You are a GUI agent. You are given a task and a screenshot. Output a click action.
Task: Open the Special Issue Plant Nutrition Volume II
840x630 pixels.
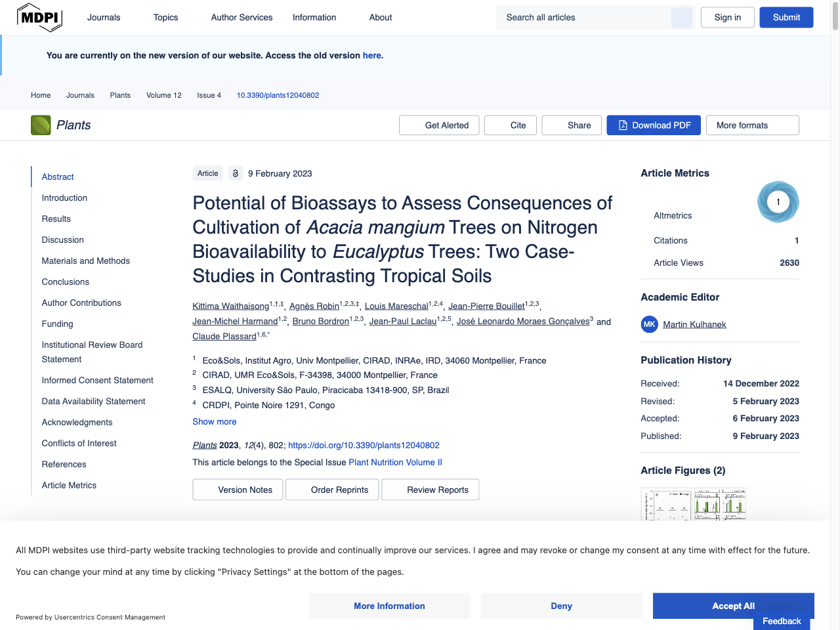point(395,462)
